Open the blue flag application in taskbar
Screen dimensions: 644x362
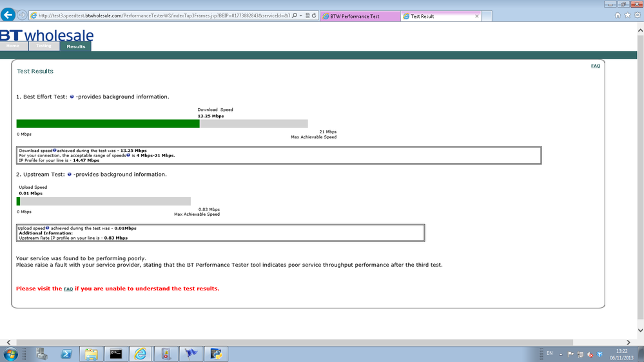(191, 354)
